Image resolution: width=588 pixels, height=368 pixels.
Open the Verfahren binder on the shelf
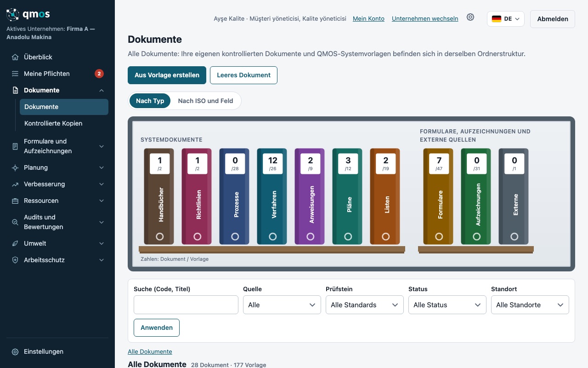point(272,196)
